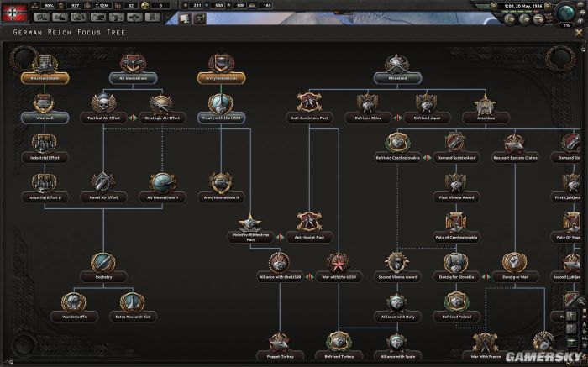Screen dimensions: 588x367
Task: Choose the Alliance with Spain focus
Action: 397,347
